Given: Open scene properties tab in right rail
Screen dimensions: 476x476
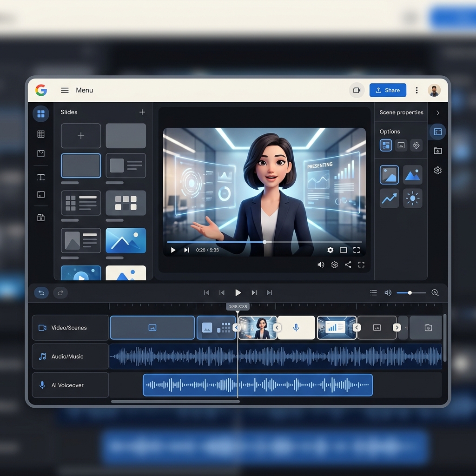Looking at the screenshot, I should point(438,132).
